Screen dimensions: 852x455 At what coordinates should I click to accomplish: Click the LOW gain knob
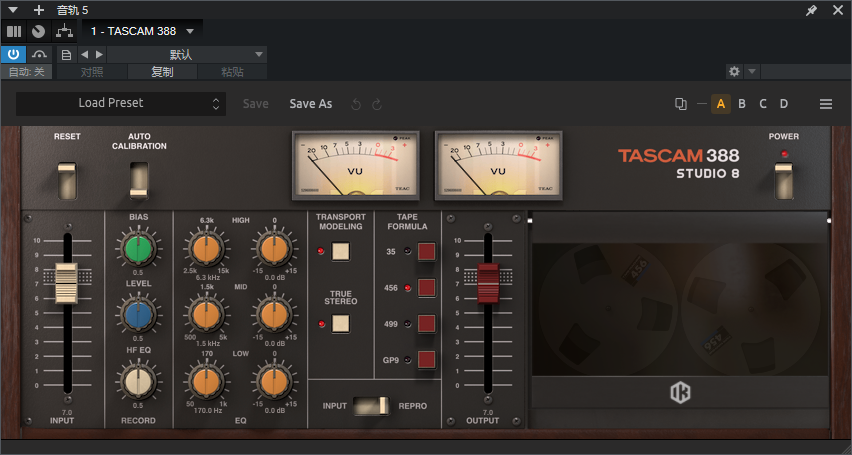point(274,382)
